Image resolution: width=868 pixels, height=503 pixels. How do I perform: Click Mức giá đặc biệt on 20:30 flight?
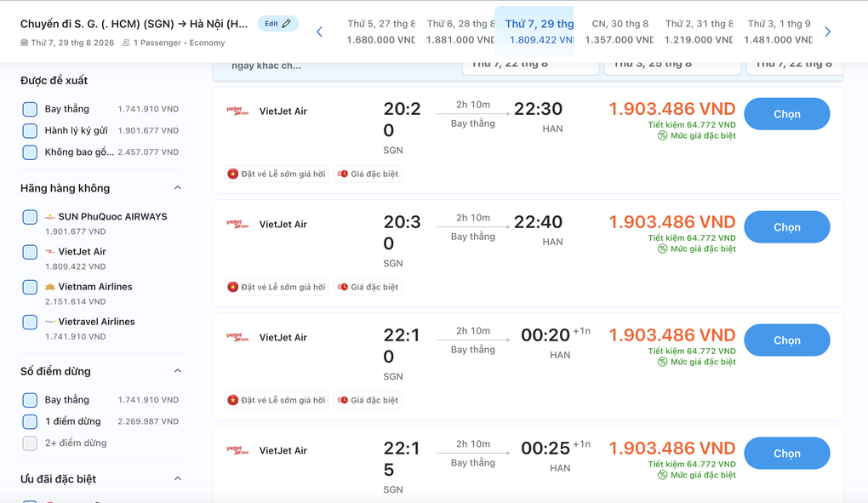[x=696, y=249]
